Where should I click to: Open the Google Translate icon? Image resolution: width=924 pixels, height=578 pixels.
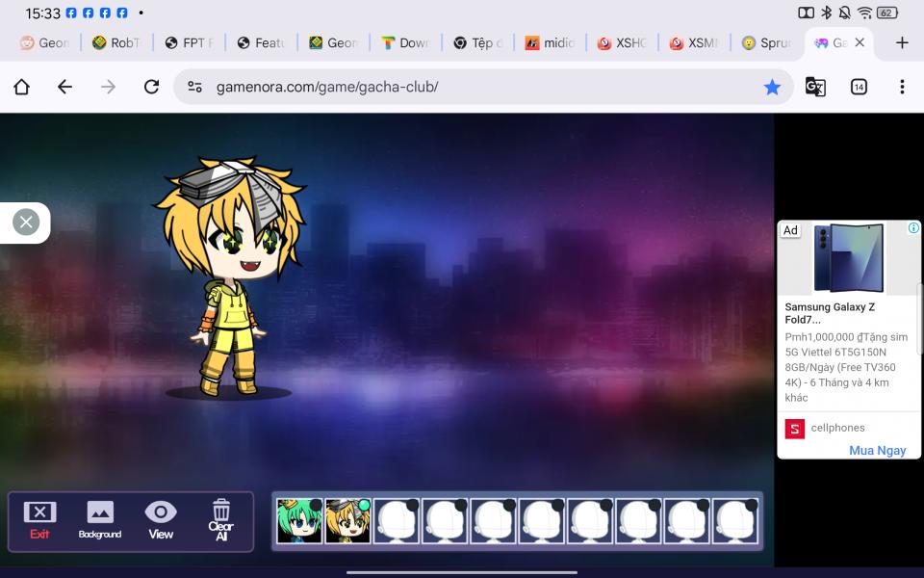[815, 88]
